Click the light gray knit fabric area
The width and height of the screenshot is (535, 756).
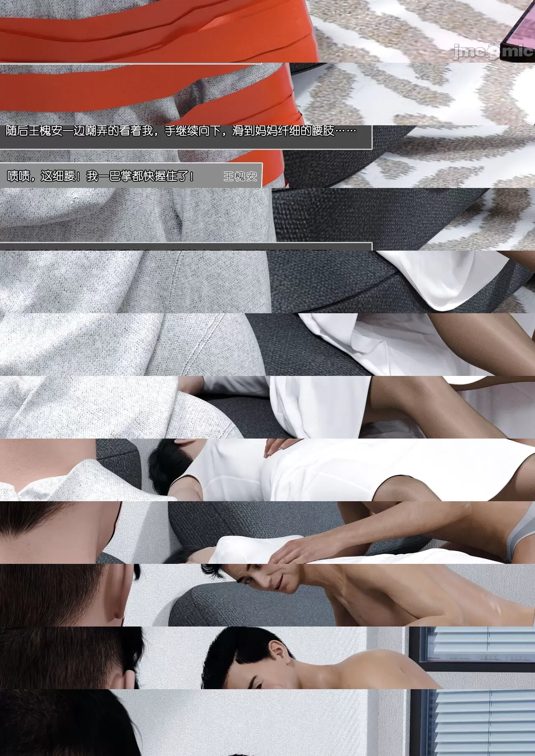pos(125,284)
